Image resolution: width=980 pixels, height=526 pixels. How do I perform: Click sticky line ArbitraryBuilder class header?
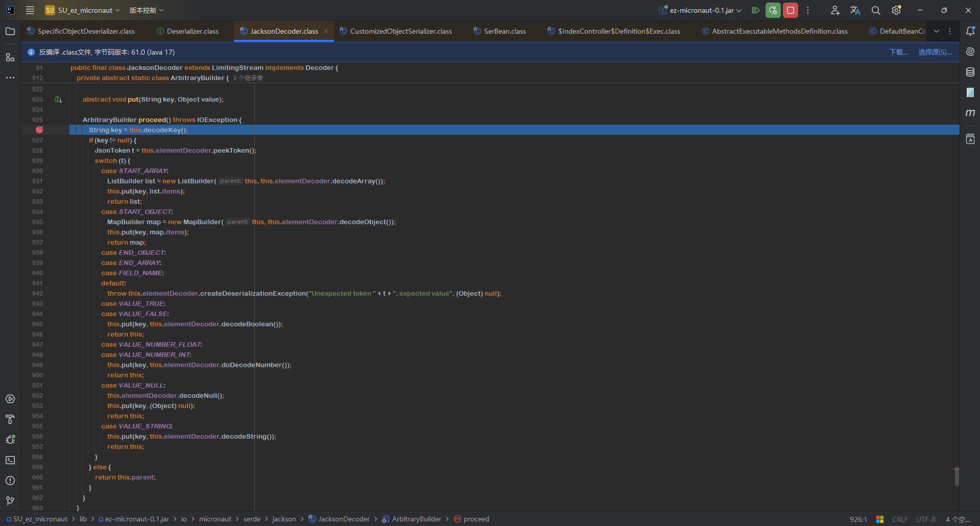pos(153,78)
